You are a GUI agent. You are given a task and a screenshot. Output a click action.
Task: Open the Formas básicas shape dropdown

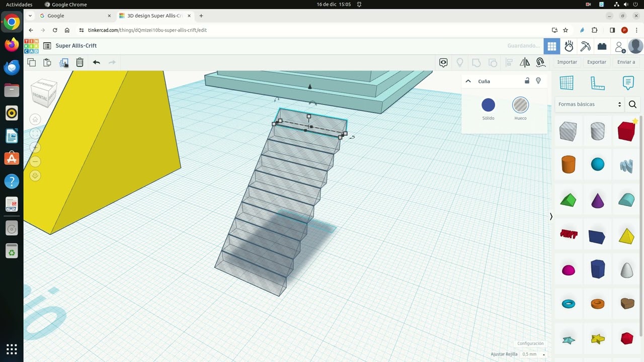point(589,105)
